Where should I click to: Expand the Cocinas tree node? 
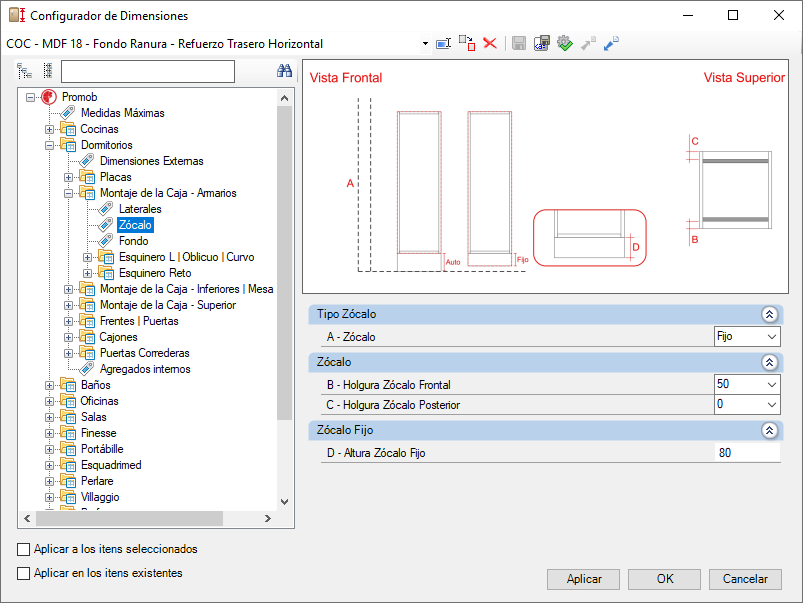click(49, 130)
